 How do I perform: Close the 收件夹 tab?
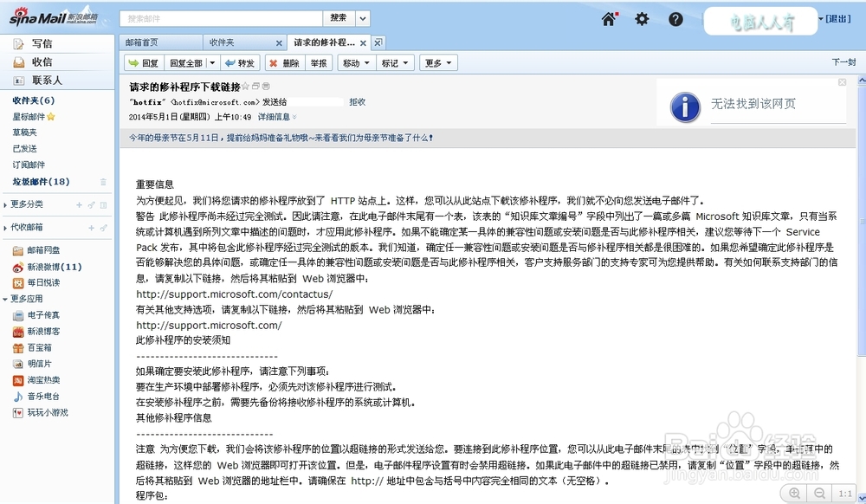click(279, 43)
